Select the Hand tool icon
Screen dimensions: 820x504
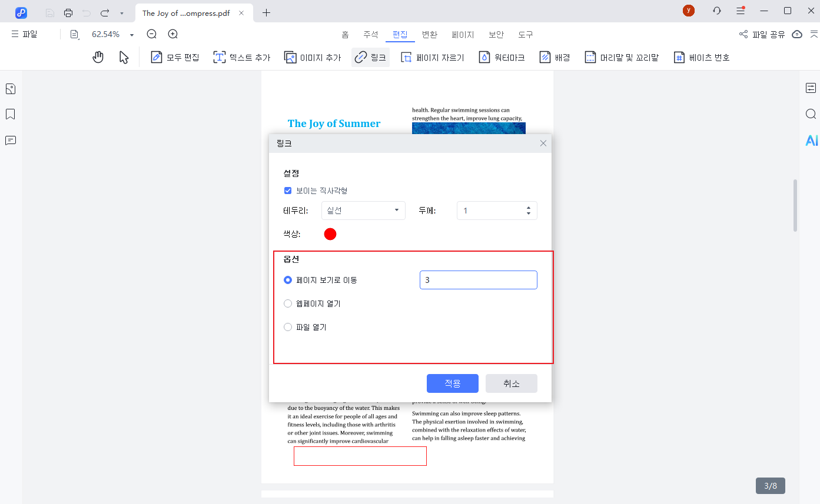click(98, 57)
